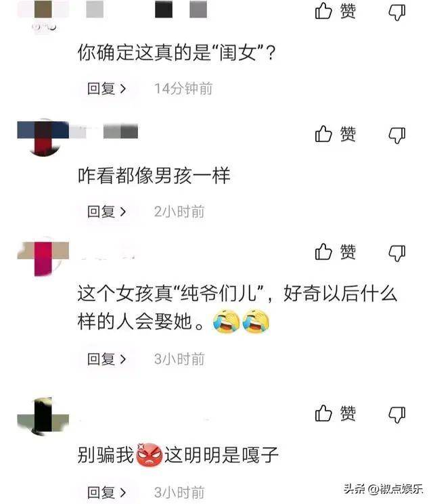433x504 pixels.
Task: Reply to the comment posted 14分钟前
Action: point(106,89)
